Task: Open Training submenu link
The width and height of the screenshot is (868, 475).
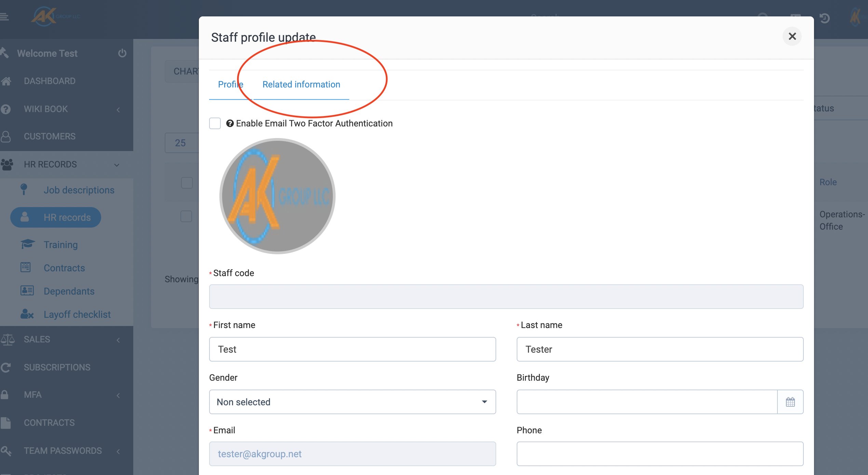Action: click(61, 245)
